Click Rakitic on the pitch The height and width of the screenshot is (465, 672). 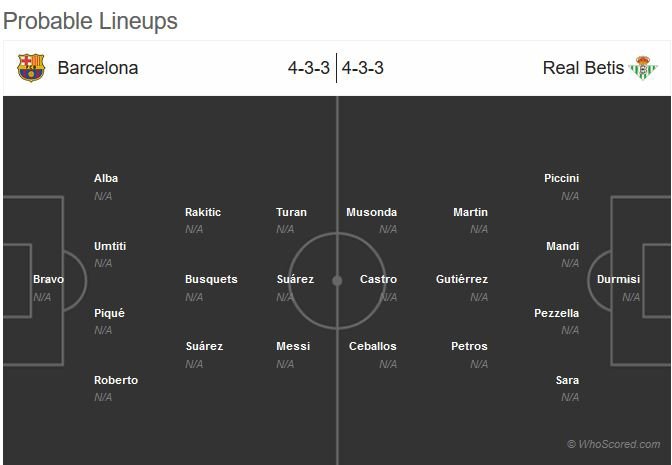203,212
